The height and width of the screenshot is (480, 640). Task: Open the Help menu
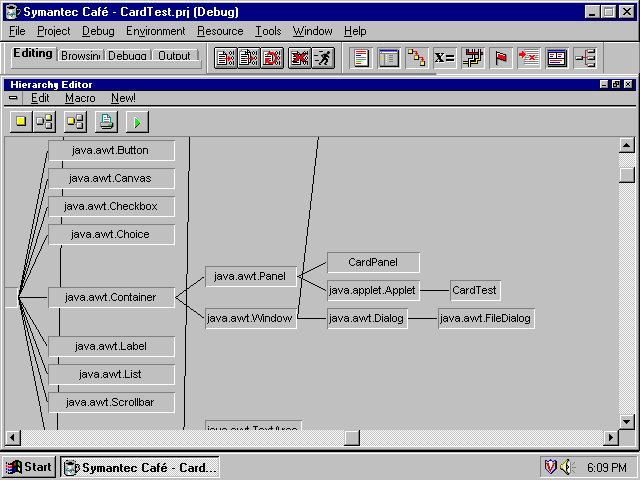coord(355,31)
